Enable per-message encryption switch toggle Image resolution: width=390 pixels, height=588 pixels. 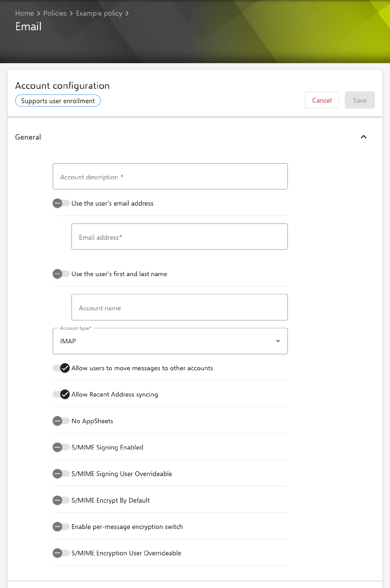[61, 527]
